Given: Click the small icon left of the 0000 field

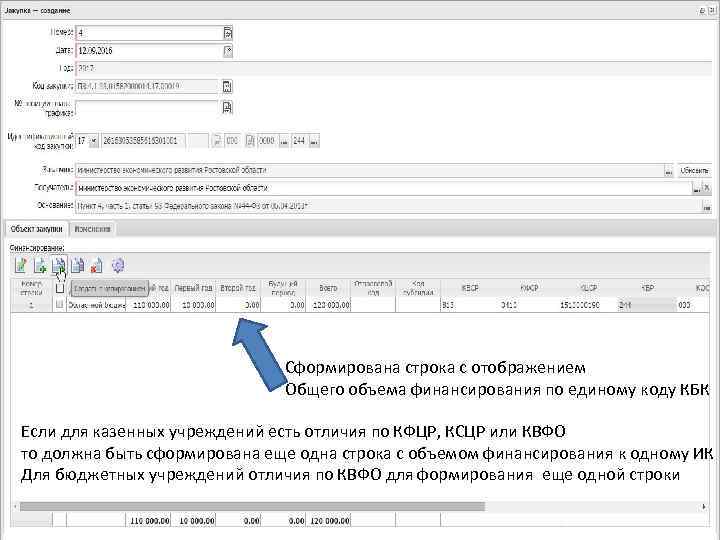Looking at the screenshot, I should coord(250,141).
